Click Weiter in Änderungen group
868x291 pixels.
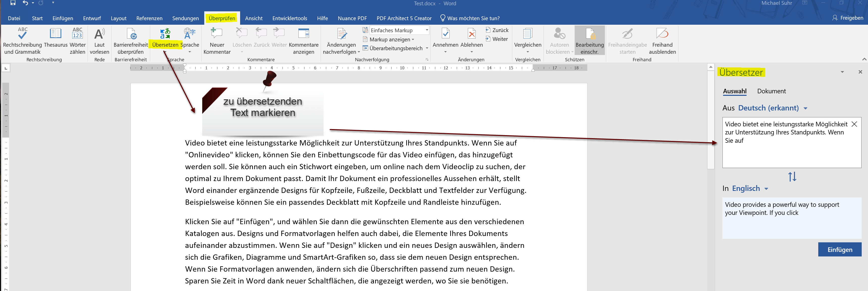[x=497, y=39]
